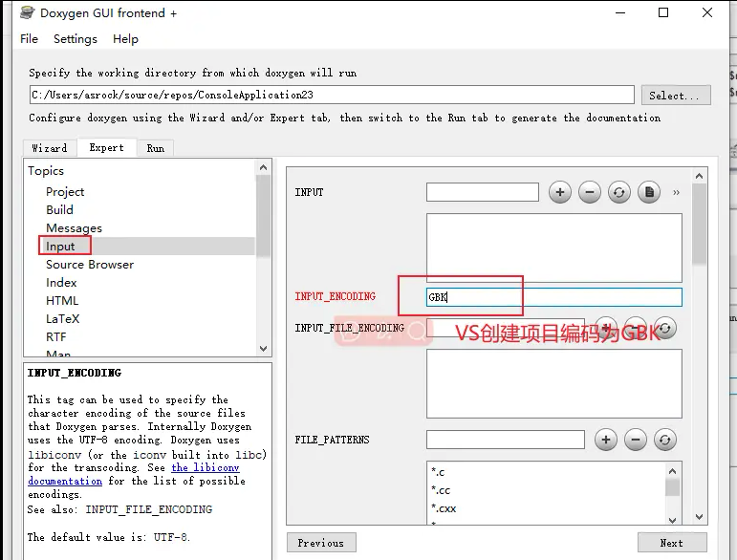Minimize the Doxygen GUI frontend window
The image size is (737, 560).
click(620, 12)
